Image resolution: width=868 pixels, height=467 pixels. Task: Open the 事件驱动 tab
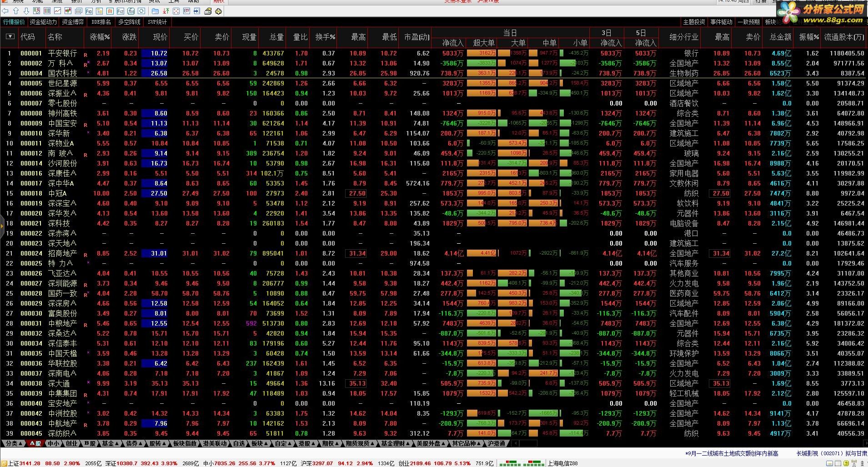(721, 22)
